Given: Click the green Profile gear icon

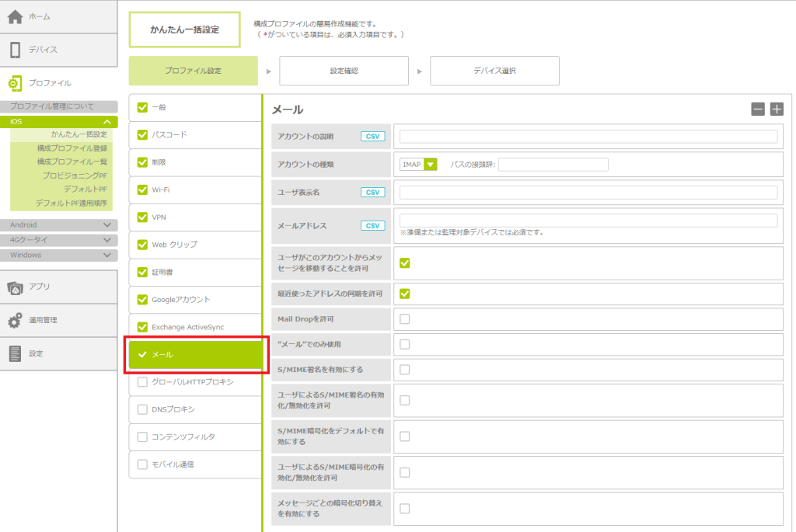Looking at the screenshot, I should [x=16, y=83].
